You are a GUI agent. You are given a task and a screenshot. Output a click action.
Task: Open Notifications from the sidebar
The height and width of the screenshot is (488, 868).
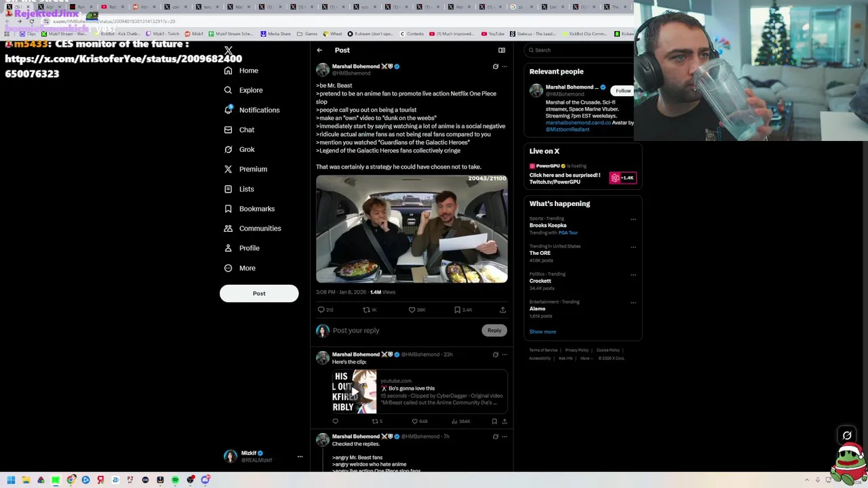(x=252, y=110)
